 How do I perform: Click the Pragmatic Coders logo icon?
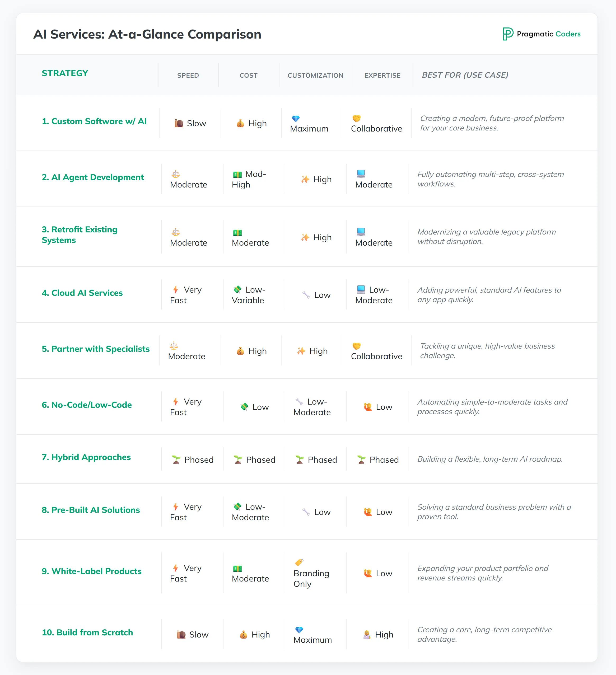pyautogui.click(x=507, y=34)
